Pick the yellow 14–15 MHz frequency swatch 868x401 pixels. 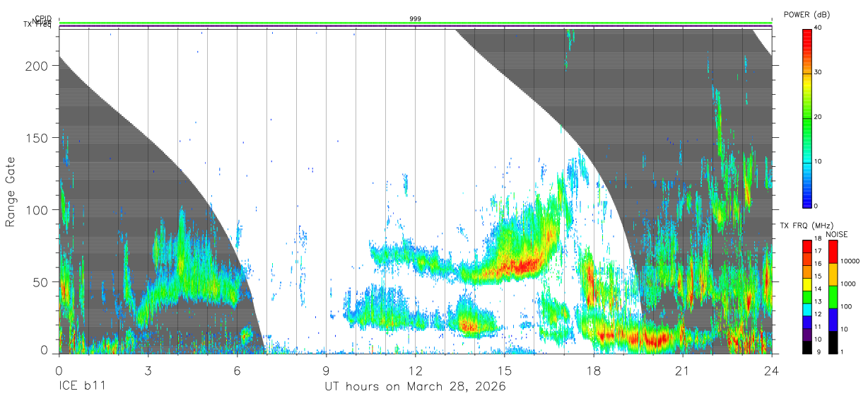(x=807, y=284)
